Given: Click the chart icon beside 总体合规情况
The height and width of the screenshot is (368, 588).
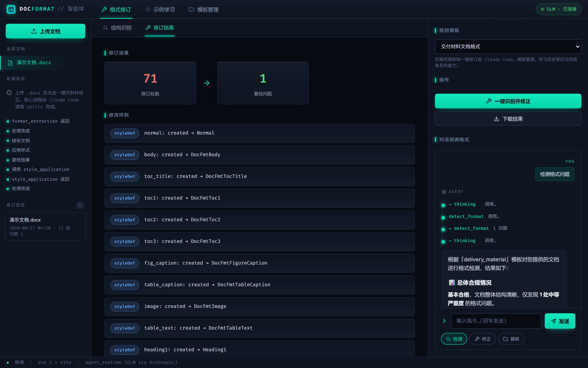Looking at the screenshot, I should [451, 283].
